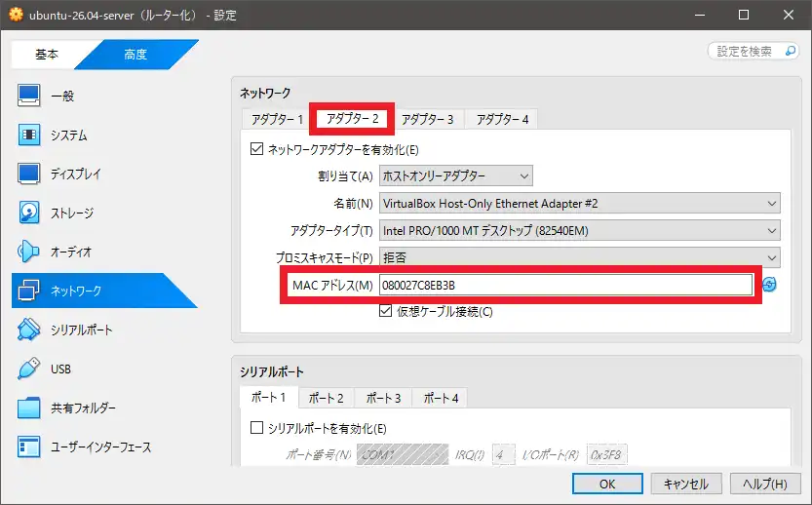The image size is (812, 505).
Task: Open the ポート番号 COM1 dropdown
Action: tap(403, 454)
